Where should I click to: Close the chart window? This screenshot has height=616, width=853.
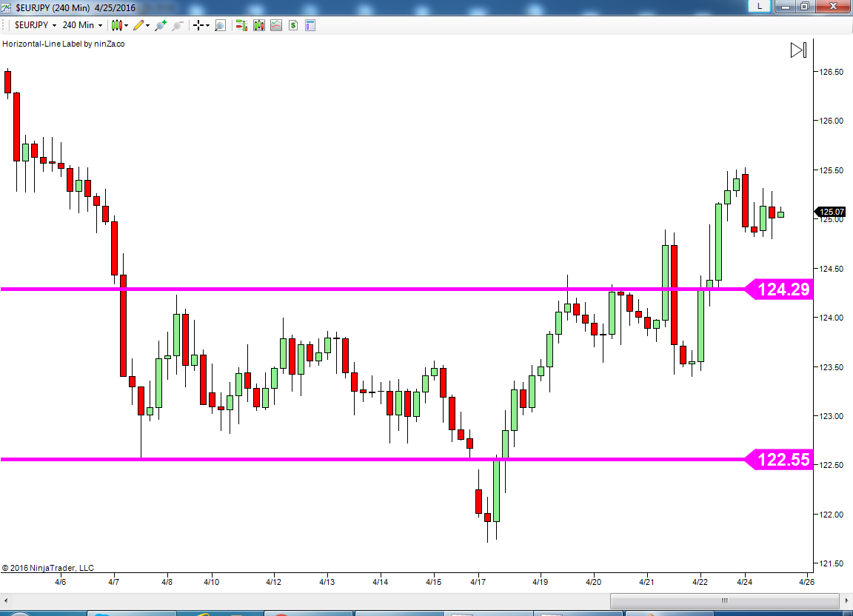coord(834,6)
